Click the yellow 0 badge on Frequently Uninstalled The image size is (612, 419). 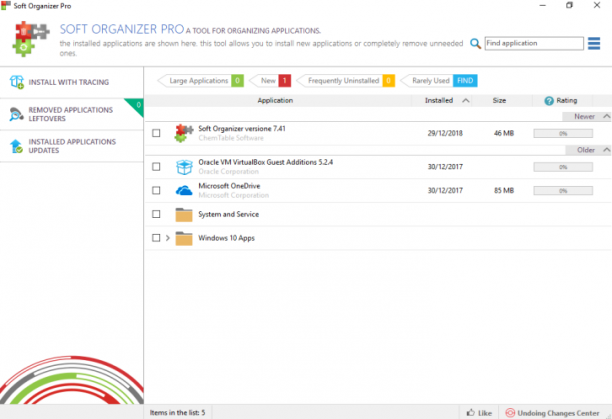coord(388,81)
